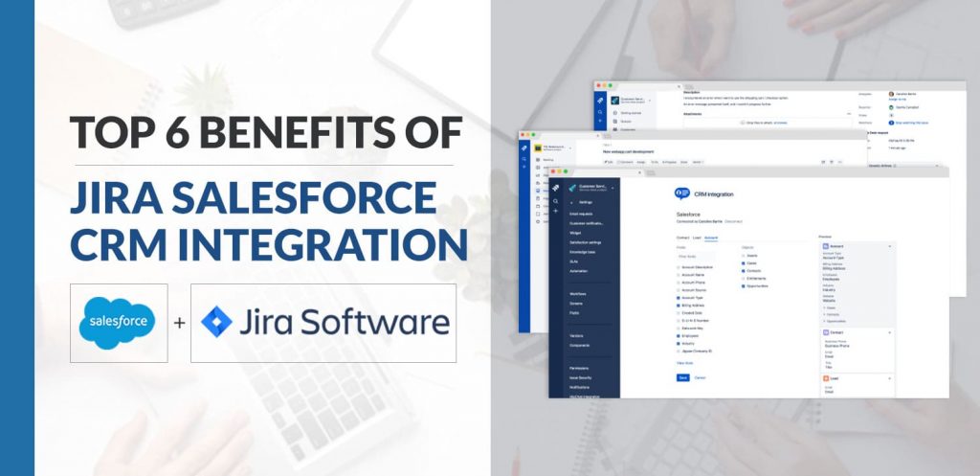Toggle the Opportunities object checkbox
The width and height of the screenshot is (980, 476).
click(742, 286)
